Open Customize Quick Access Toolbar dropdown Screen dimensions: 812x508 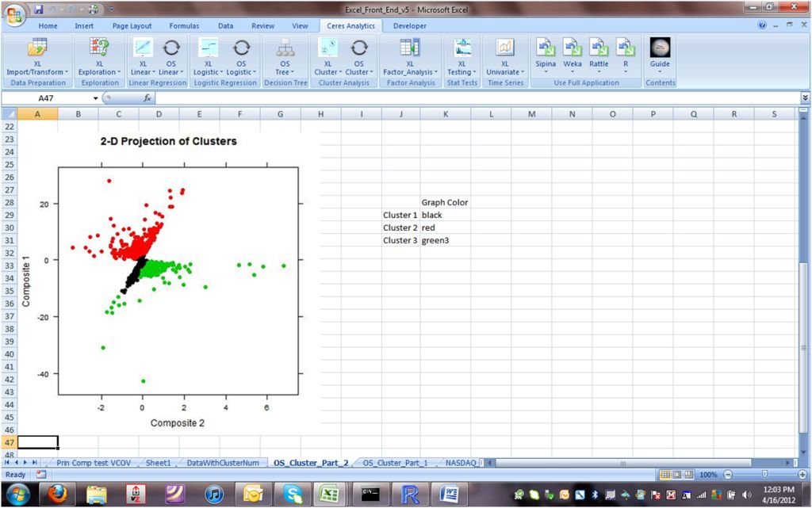[x=111, y=9]
